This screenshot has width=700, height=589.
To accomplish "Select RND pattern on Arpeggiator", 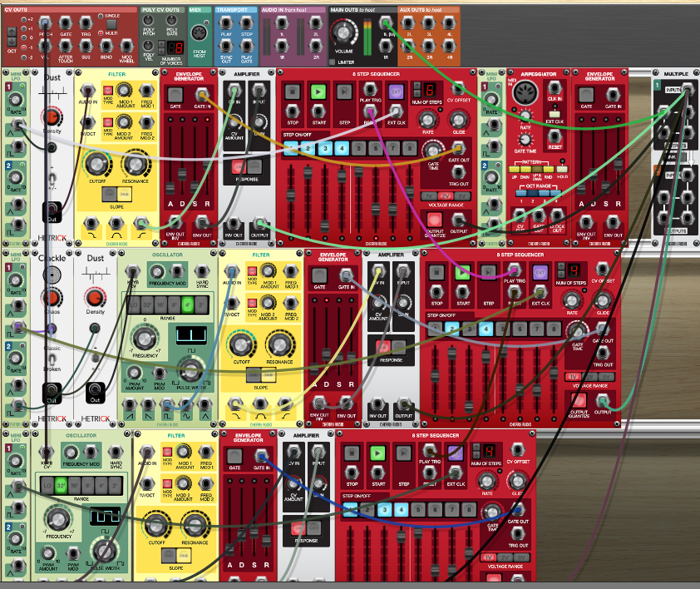I will coord(549,170).
